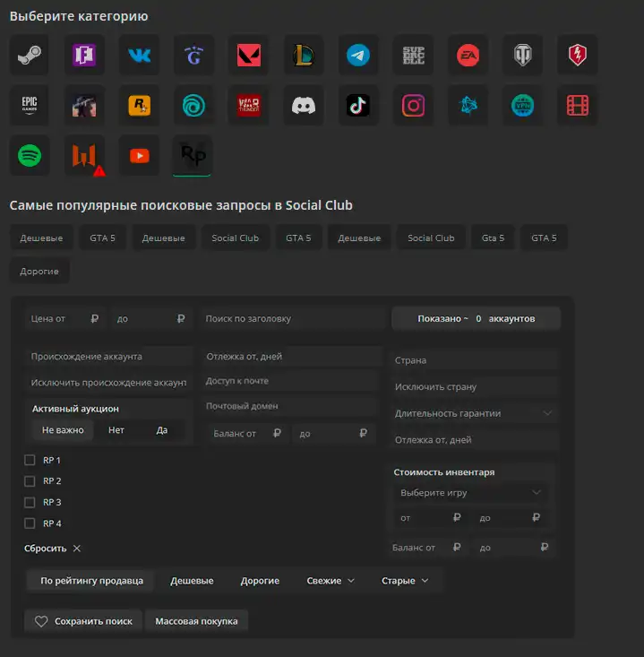
Task: Open the Происхождение аккаунта selector
Action: 108,357
